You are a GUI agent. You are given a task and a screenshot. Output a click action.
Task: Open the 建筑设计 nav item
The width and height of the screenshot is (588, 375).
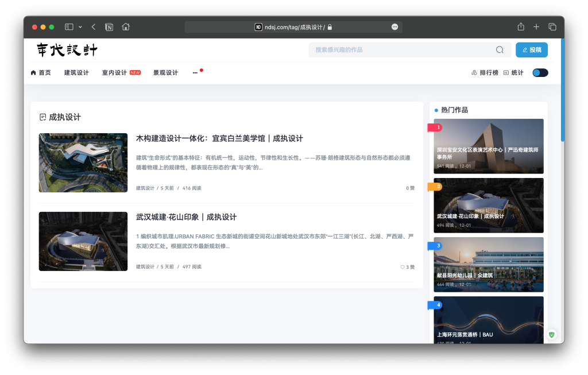(x=76, y=73)
